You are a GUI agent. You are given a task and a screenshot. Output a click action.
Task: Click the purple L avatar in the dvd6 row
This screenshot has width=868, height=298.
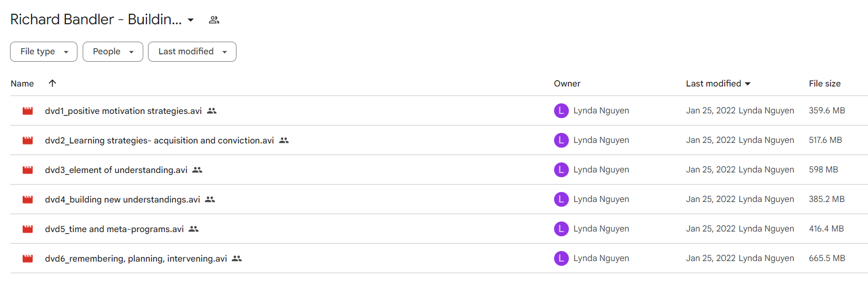561,258
